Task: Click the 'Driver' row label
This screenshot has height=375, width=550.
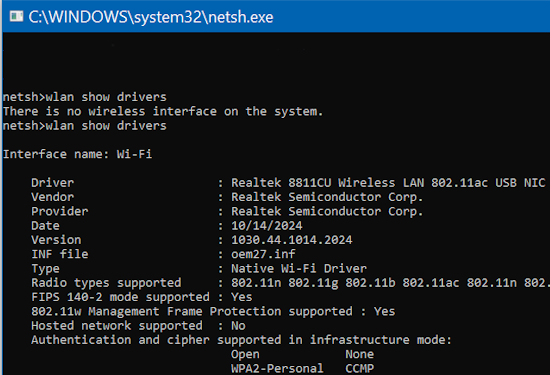Action: (x=53, y=183)
